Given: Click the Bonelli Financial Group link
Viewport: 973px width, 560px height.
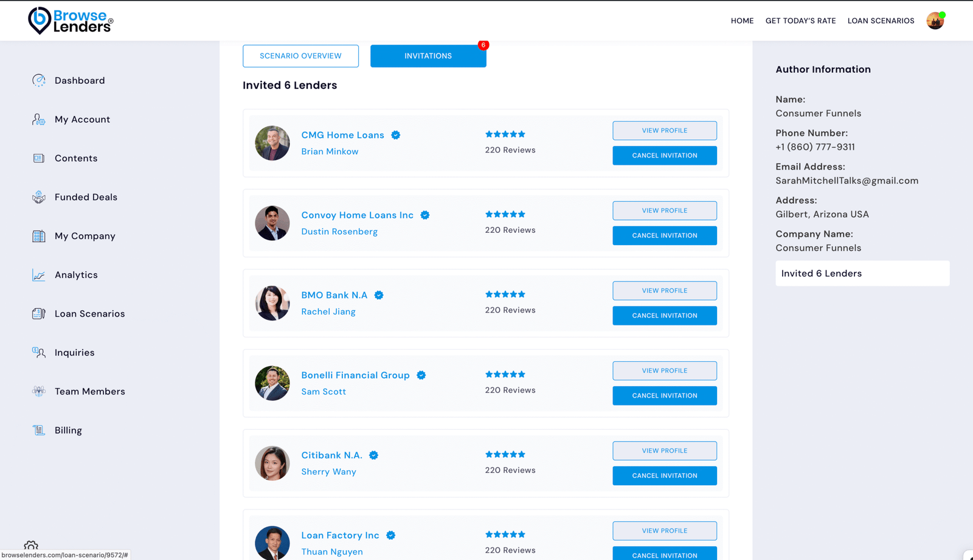Looking at the screenshot, I should (355, 375).
